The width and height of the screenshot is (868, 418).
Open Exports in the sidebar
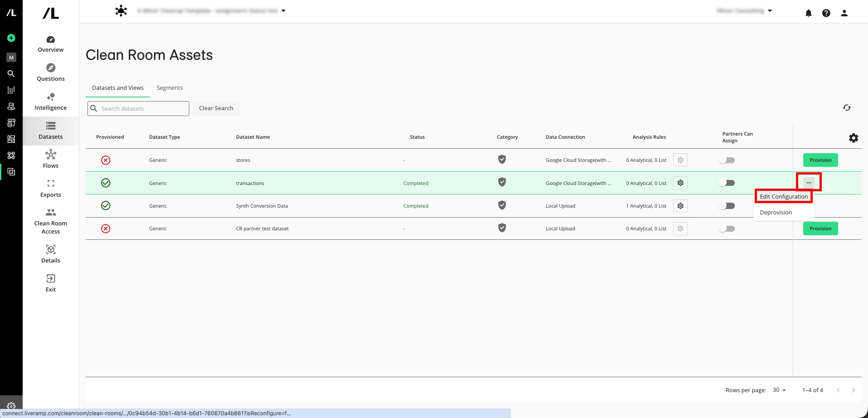[x=51, y=189]
